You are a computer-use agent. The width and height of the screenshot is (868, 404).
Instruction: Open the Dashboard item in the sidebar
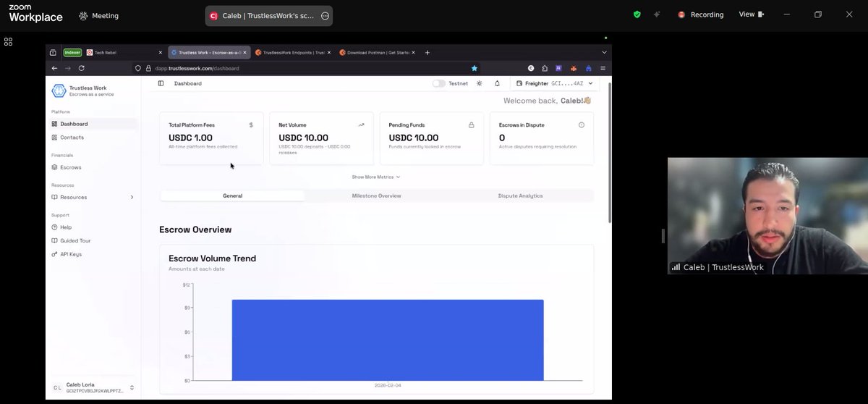point(93,124)
